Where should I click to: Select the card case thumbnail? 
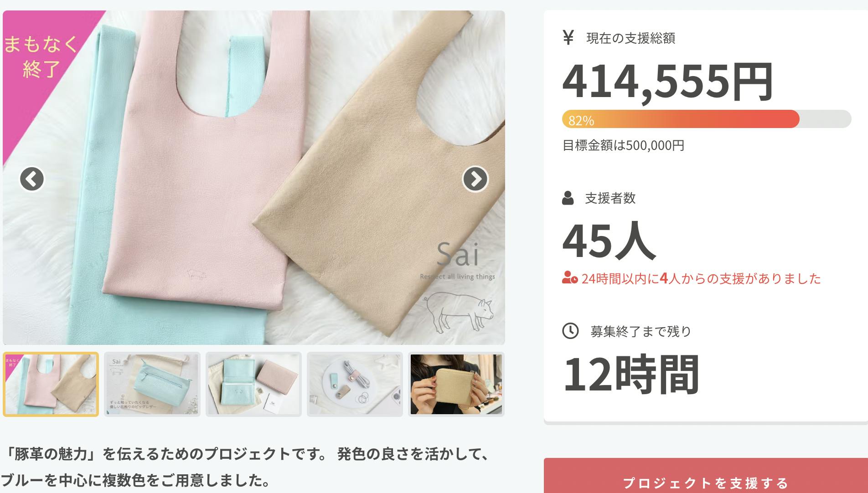(x=253, y=384)
